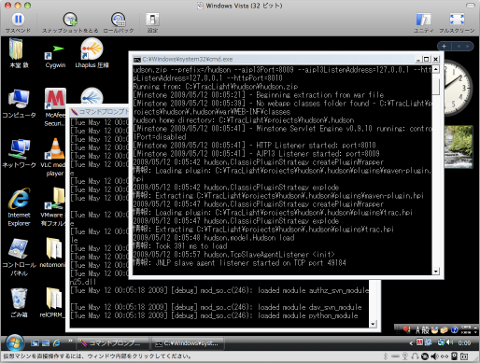Click the Windows volume tray icon
480x363 pixels.
(450, 342)
